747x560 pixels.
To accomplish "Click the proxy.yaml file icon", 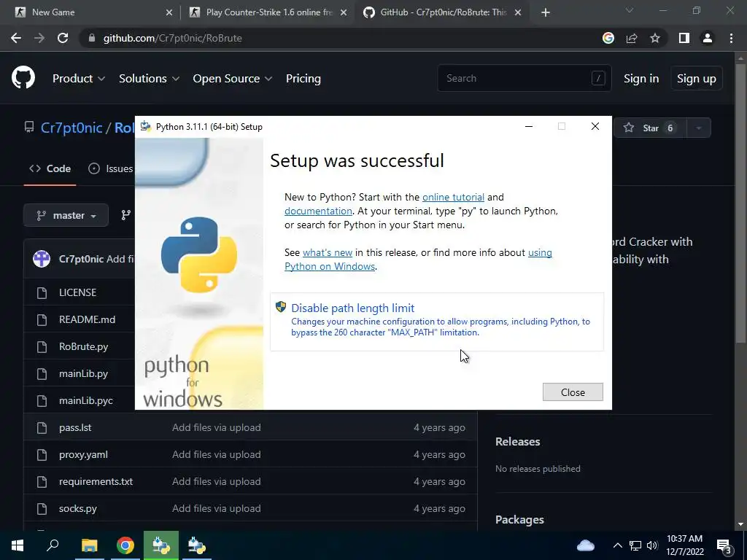I will pyautogui.click(x=42, y=455).
